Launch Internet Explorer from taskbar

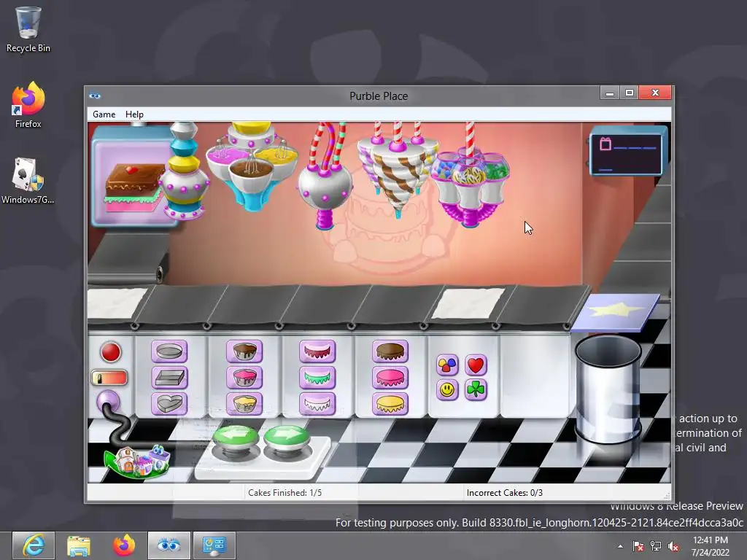pyautogui.click(x=34, y=545)
